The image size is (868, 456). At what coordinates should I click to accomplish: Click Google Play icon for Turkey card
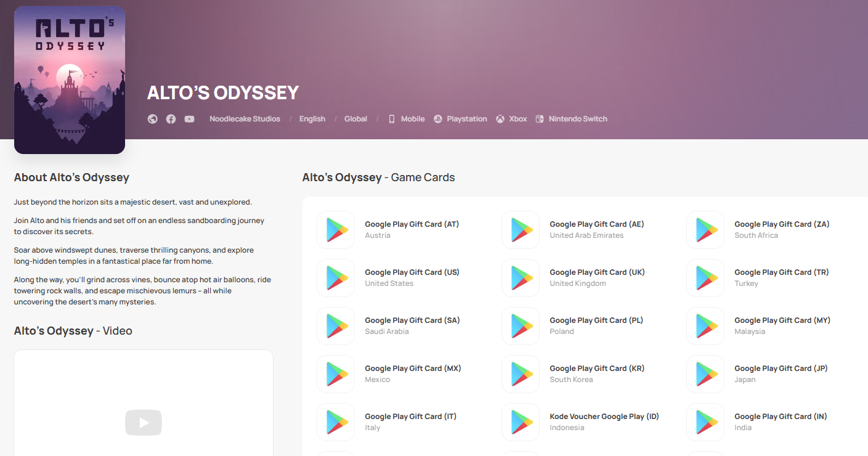click(x=705, y=278)
